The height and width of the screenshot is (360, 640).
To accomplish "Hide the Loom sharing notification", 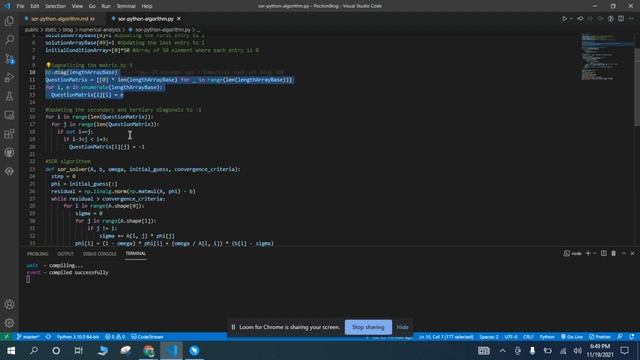I will [x=402, y=327].
